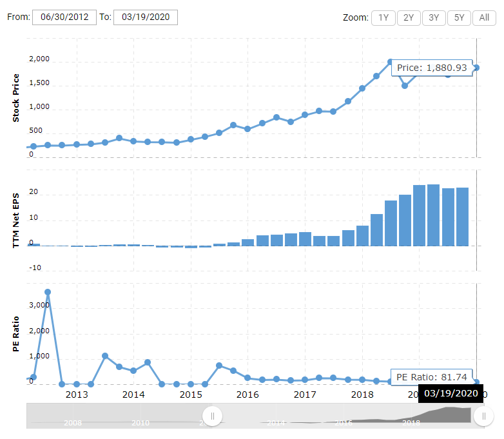Click the 2018 label in navigator
Image resolution: width=504 pixels, height=439 pixels.
coord(411,423)
